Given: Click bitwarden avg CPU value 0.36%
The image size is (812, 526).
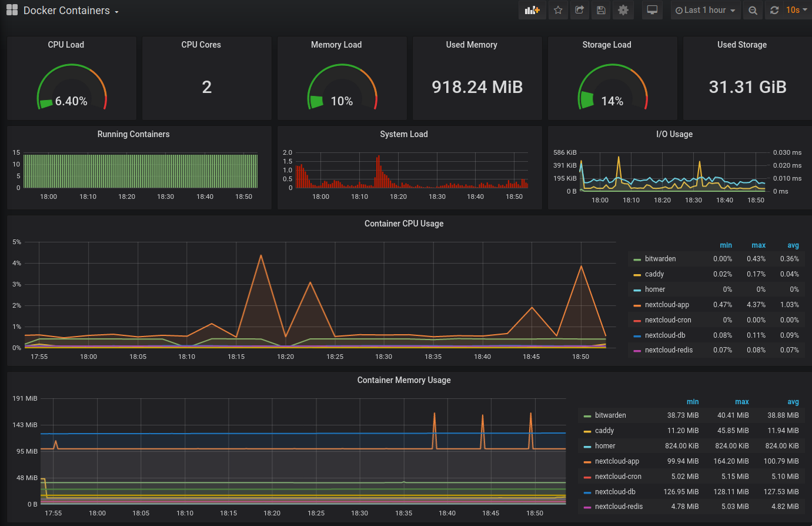Looking at the screenshot, I should [x=790, y=259].
